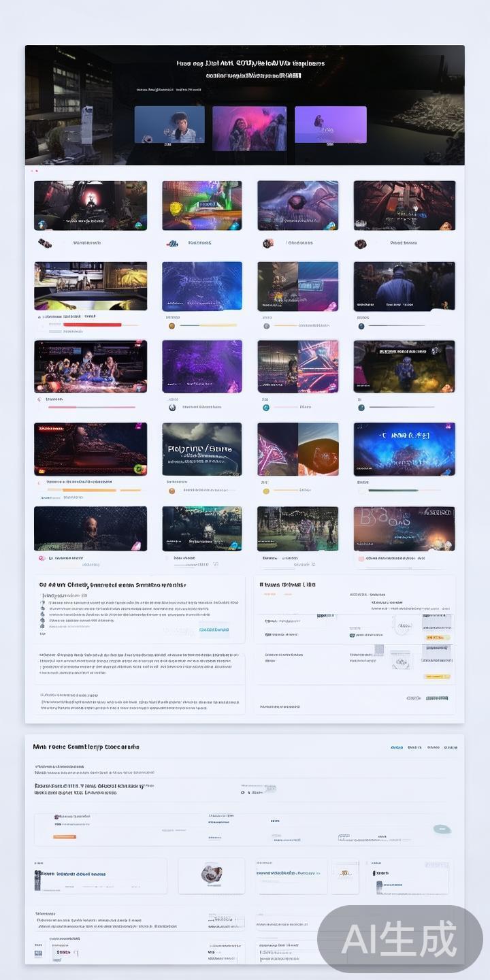Click avatar icon under second top-row thumbnail
Viewport: 490px width, 980px height.
pyautogui.click(x=172, y=243)
